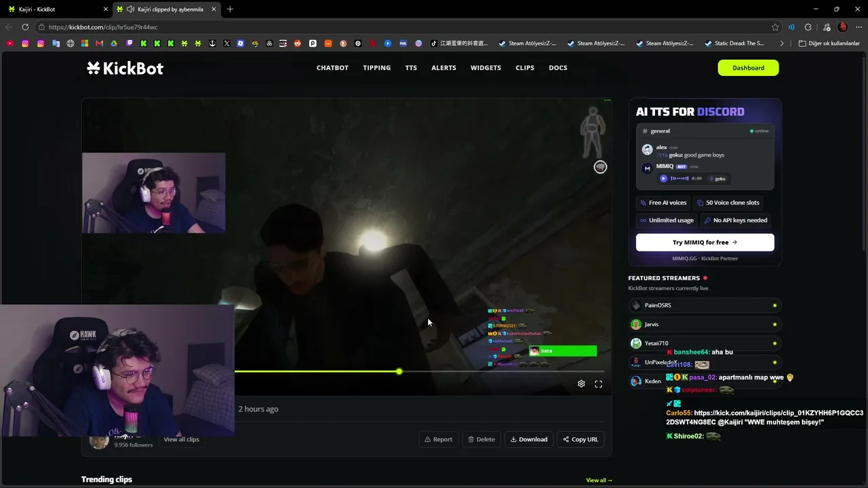The height and width of the screenshot is (488, 868).
Task: Close the Kaijiri - KickBot tab
Action: pos(105,9)
